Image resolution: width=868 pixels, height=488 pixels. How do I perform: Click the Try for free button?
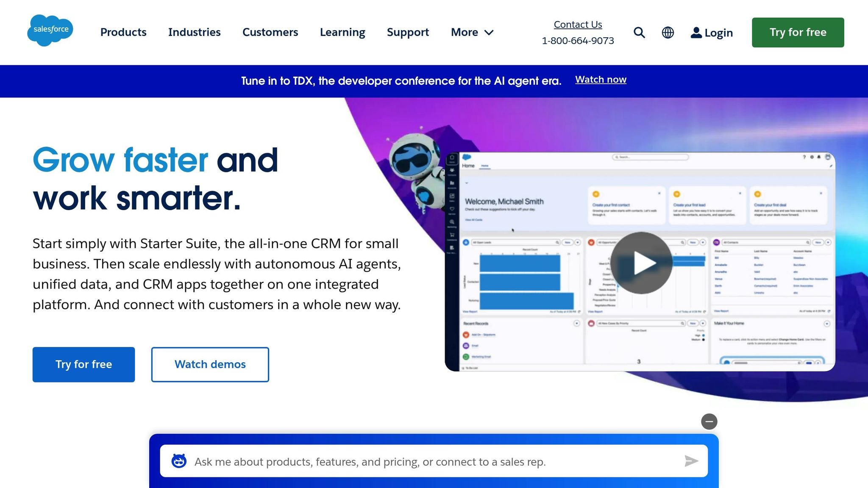[x=797, y=32]
